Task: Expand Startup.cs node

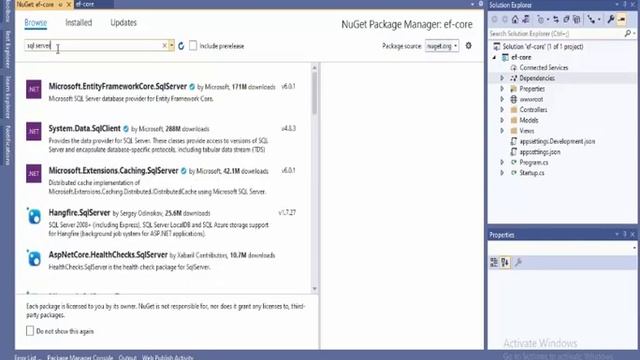Action: (x=502, y=173)
